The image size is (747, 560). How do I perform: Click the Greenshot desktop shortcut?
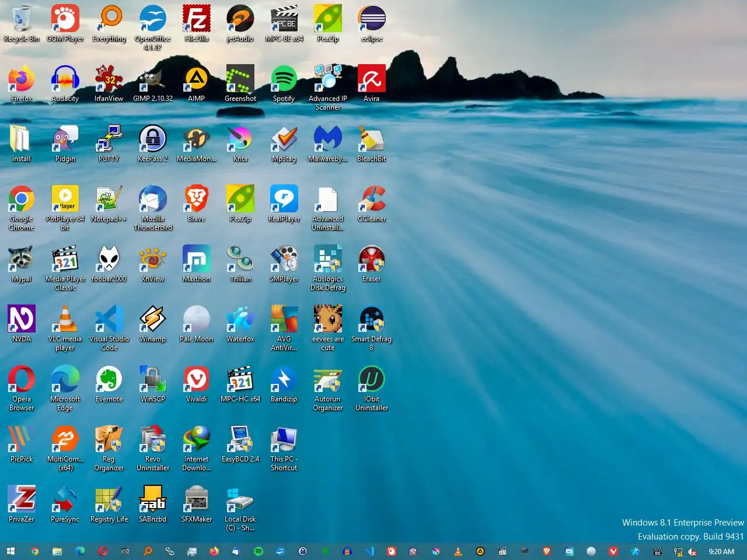click(x=240, y=85)
